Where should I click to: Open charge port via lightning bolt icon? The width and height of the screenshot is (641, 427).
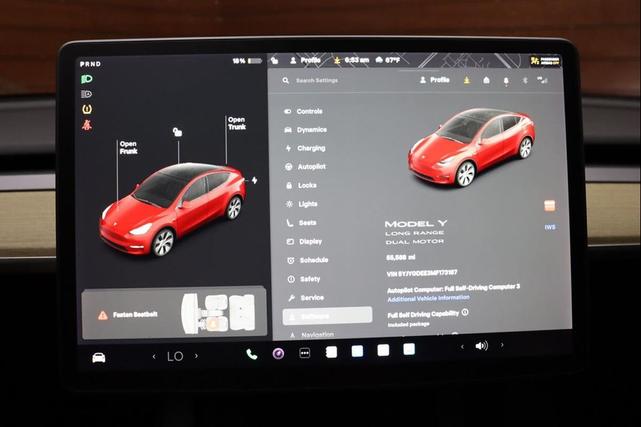tap(254, 180)
